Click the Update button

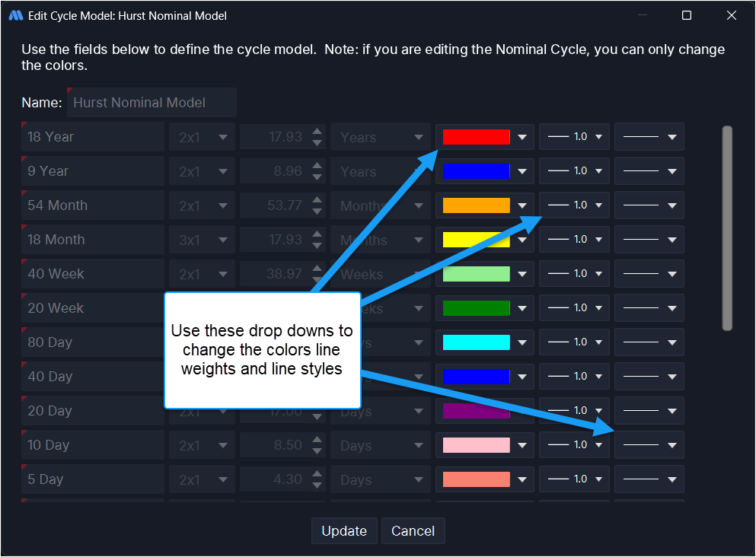point(344,531)
